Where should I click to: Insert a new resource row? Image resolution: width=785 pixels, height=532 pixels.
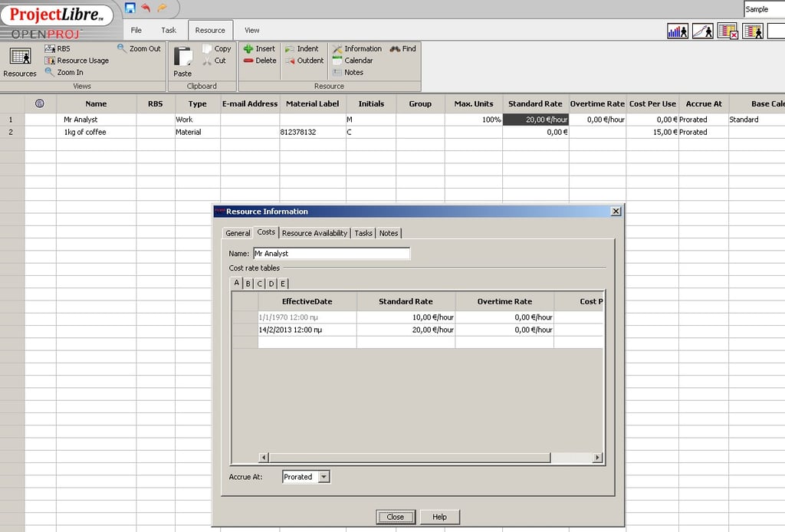coord(259,48)
